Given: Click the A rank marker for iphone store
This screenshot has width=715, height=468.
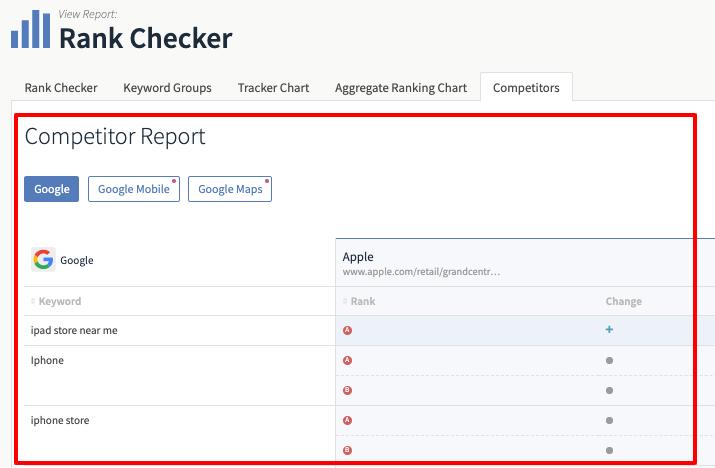Looking at the screenshot, I should point(347,420).
